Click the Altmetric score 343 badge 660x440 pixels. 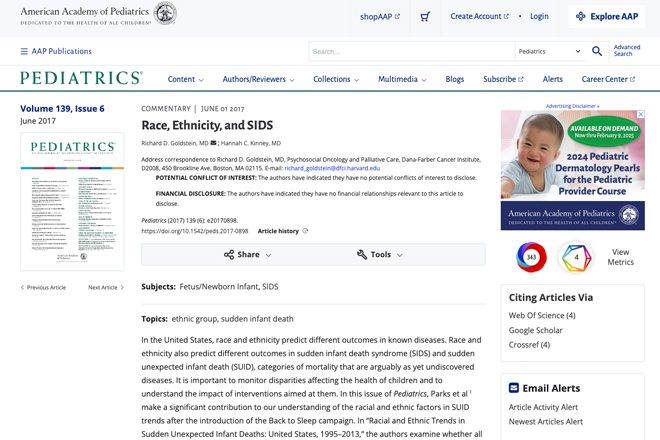coord(531,257)
